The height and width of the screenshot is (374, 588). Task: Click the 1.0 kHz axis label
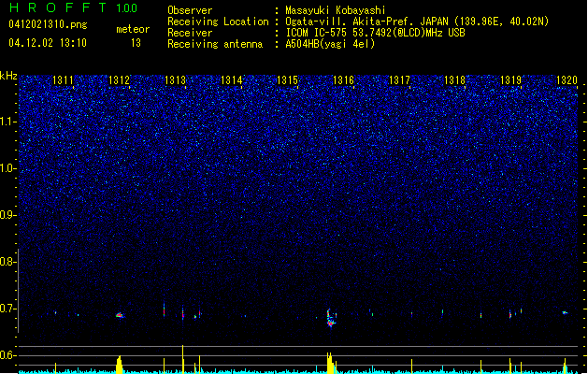click(8, 168)
